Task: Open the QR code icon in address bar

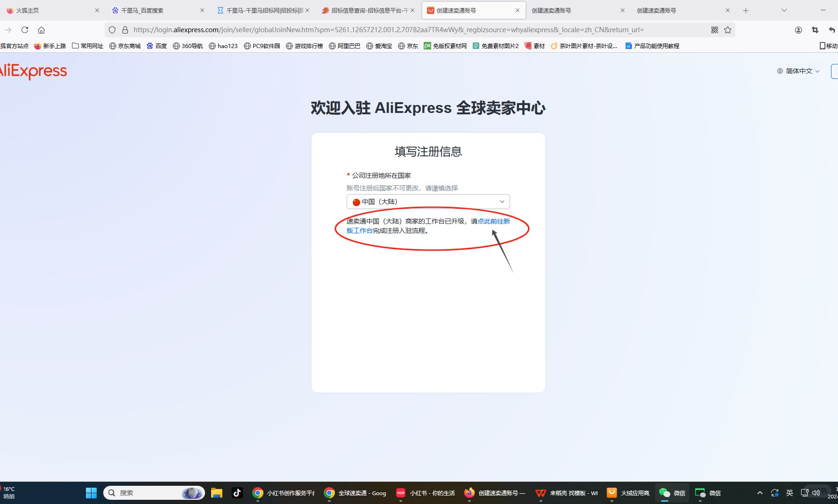Action: tap(715, 30)
